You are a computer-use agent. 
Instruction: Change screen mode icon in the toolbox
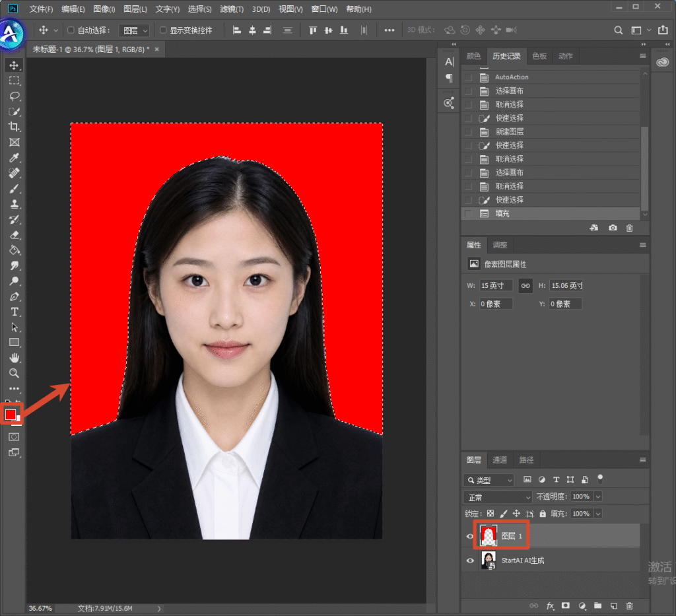click(x=15, y=453)
